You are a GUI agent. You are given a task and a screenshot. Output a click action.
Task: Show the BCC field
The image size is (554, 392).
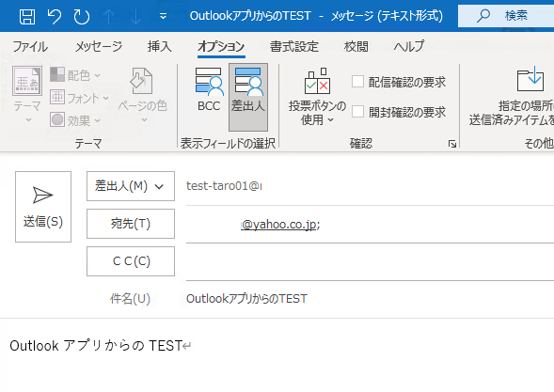pyautogui.click(x=209, y=90)
